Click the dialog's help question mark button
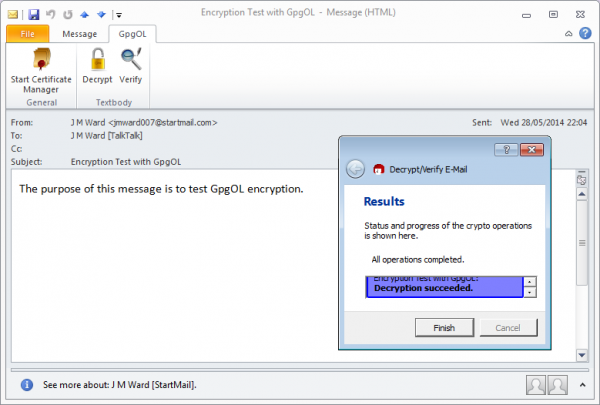 pos(506,150)
